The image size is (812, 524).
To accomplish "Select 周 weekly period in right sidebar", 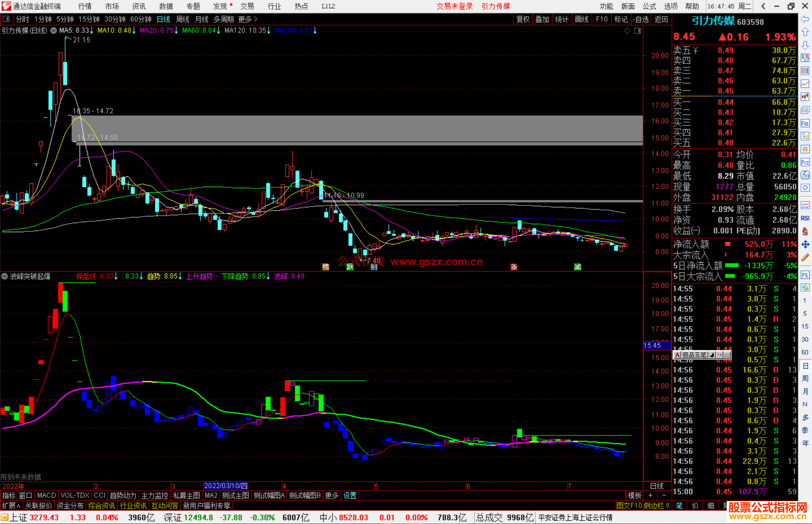I will 805,378.
